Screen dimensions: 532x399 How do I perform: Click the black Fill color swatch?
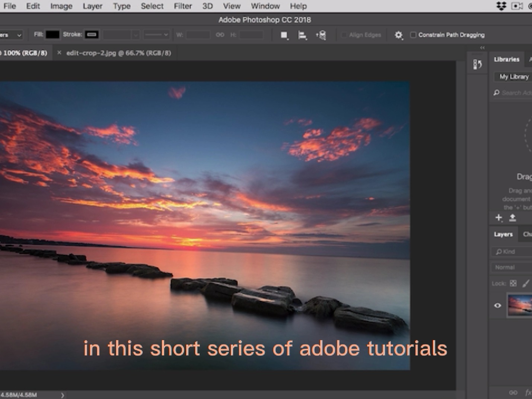(52, 34)
